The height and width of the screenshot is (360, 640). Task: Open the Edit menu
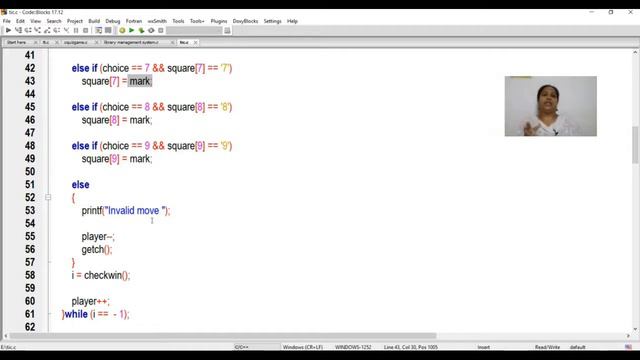(x=20, y=21)
